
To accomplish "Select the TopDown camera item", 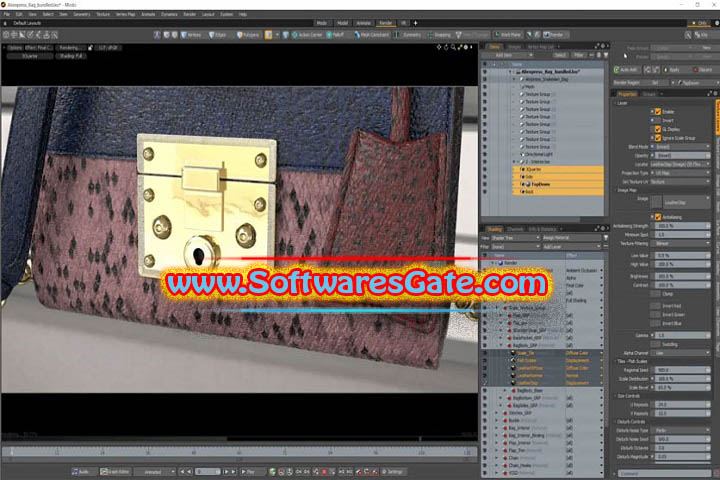I will coord(558,184).
